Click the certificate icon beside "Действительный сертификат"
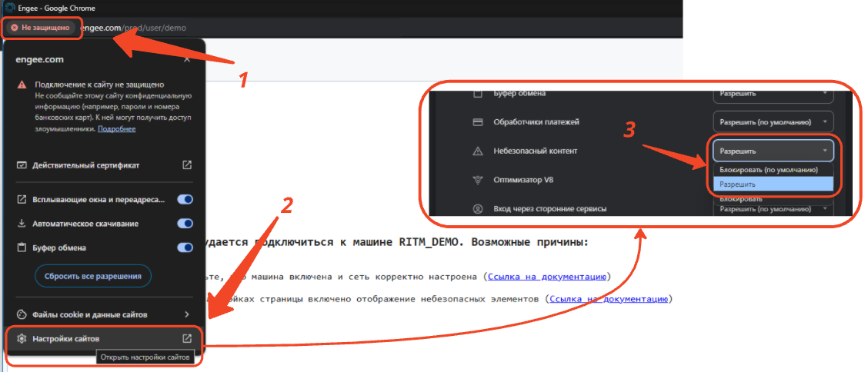The width and height of the screenshot is (868, 372). pos(22,165)
